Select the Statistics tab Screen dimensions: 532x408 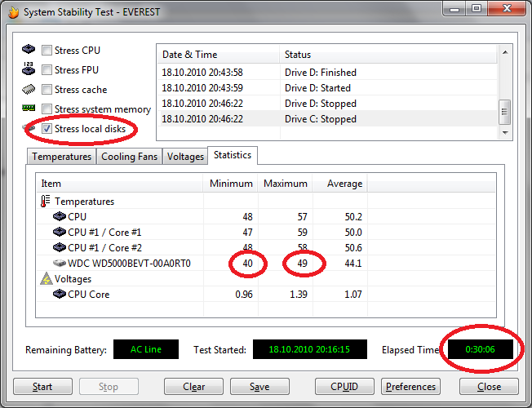pos(233,155)
